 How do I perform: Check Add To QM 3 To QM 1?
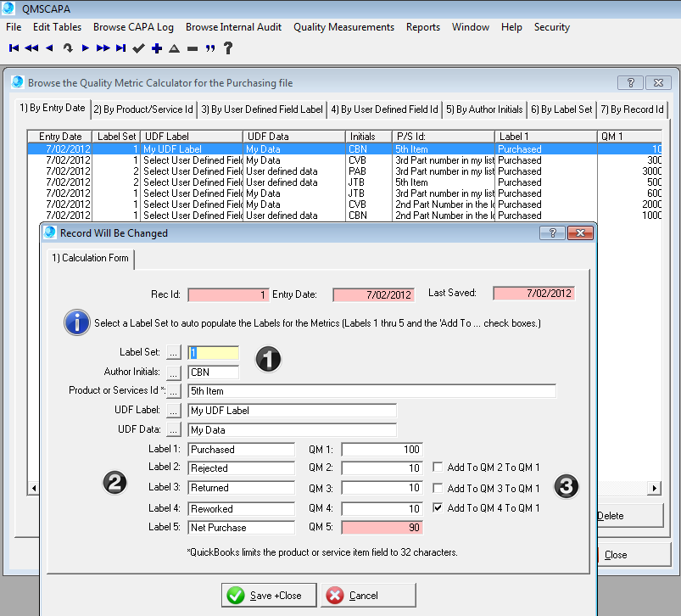pos(438,488)
